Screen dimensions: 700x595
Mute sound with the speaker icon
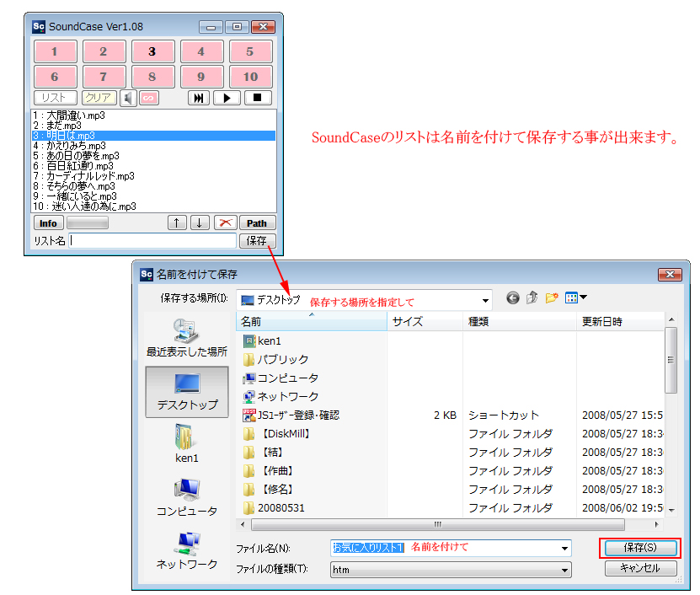(x=128, y=98)
